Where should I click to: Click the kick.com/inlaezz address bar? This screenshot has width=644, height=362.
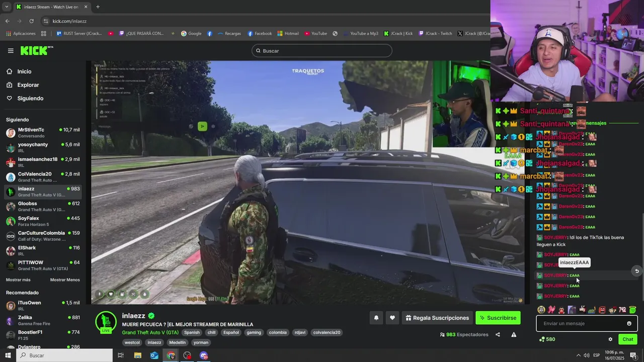[69, 21]
